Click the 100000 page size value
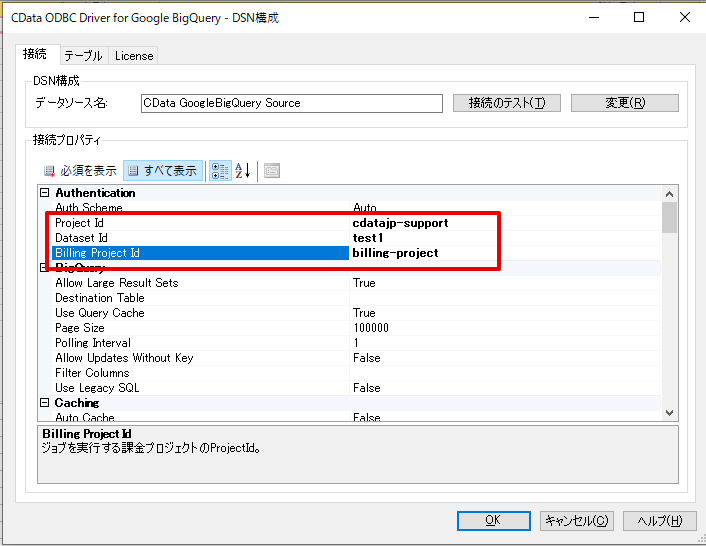706x546 pixels. pyautogui.click(x=371, y=328)
